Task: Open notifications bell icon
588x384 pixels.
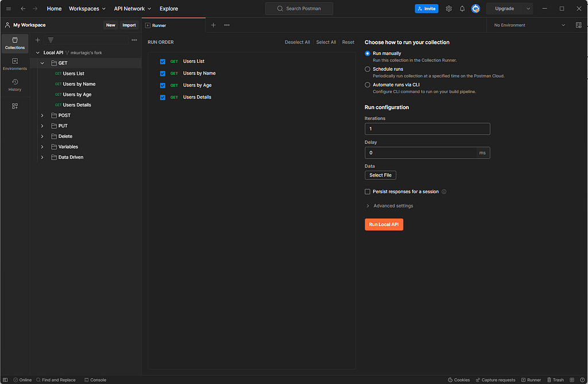Action: pyautogui.click(x=462, y=9)
